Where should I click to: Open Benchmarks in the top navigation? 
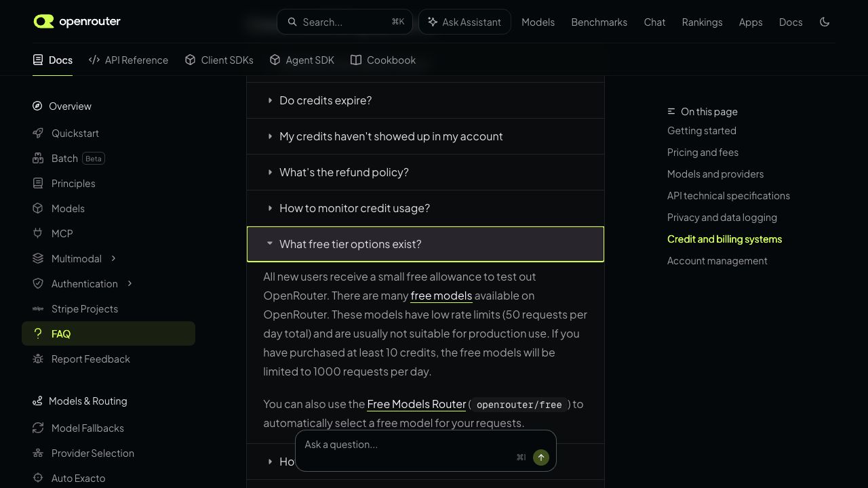click(599, 22)
